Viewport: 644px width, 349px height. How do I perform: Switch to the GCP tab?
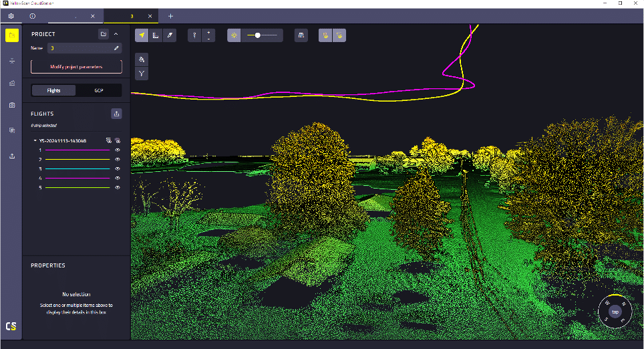[x=99, y=90]
